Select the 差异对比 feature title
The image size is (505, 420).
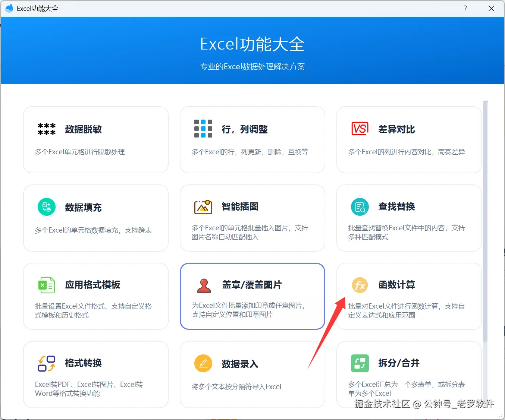[x=397, y=129]
